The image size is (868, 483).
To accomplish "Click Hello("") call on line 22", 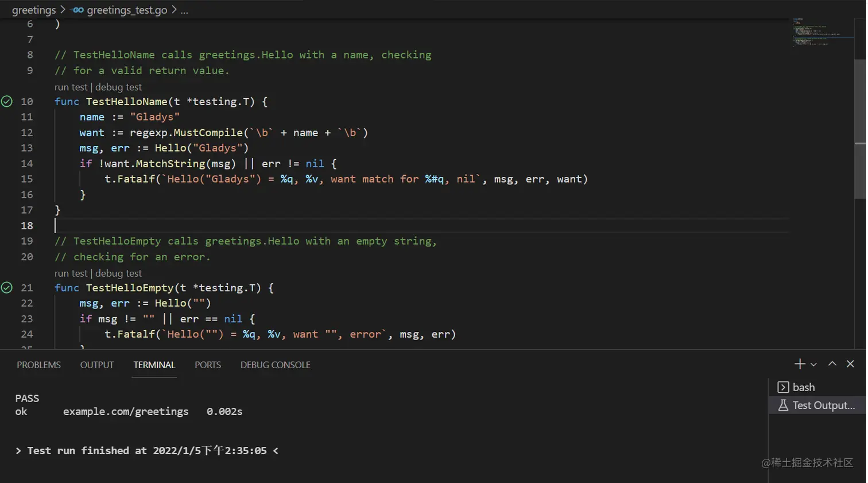I will 183,303.
